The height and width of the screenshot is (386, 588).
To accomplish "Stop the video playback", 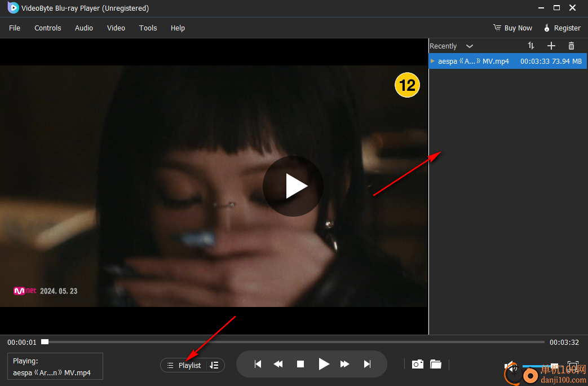I will (x=300, y=364).
